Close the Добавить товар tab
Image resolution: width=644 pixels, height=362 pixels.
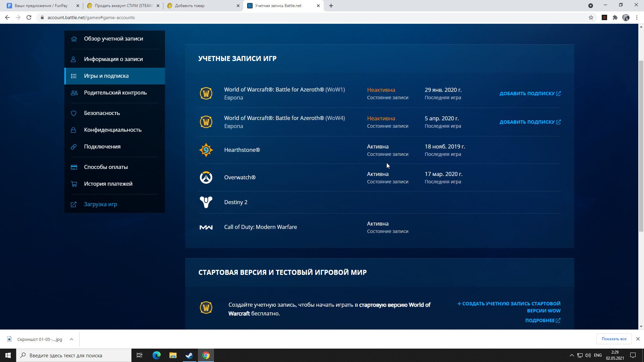(x=238, y=6)
